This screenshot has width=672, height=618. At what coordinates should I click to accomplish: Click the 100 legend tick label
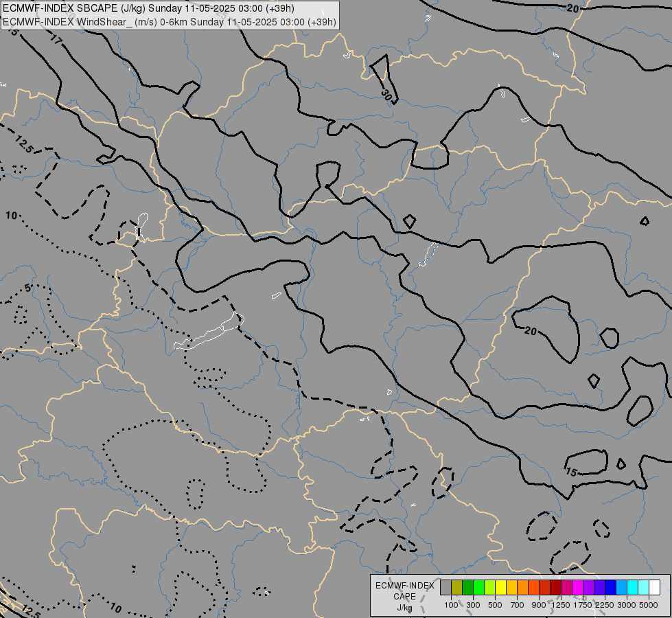coord(451,605)
